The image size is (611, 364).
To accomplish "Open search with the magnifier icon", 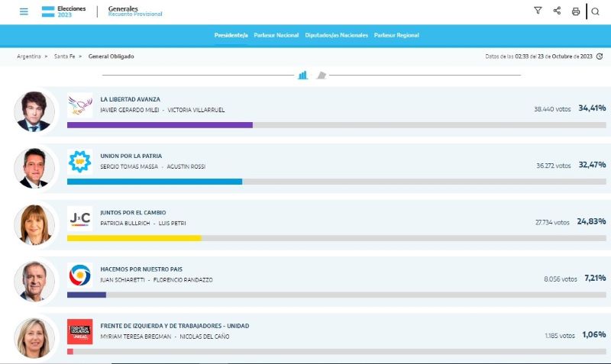I will pyautogui.click(x=596, y=11).
